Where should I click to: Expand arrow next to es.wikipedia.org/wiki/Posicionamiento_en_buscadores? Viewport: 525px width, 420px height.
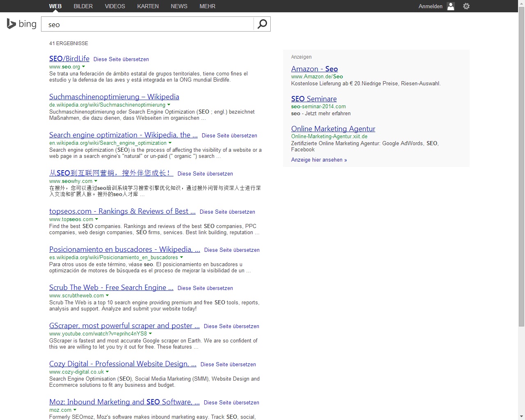click(181, 257)
